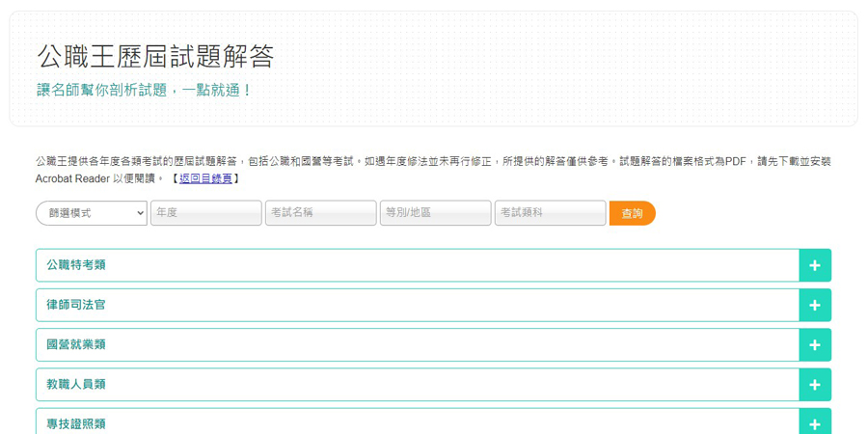Expand 公職特考類 with its plus icon
Screen dimensions: 868x434
815,265
